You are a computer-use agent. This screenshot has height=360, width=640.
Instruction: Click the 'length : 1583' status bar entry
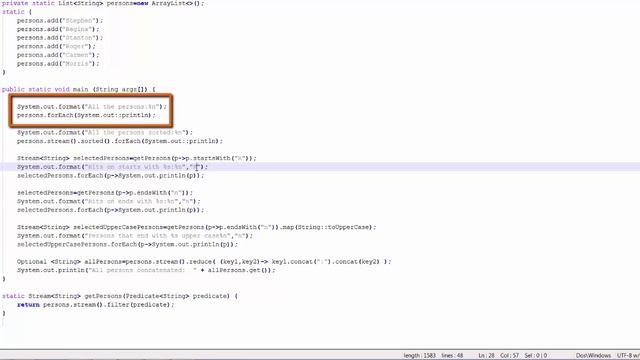click(420, 356)
